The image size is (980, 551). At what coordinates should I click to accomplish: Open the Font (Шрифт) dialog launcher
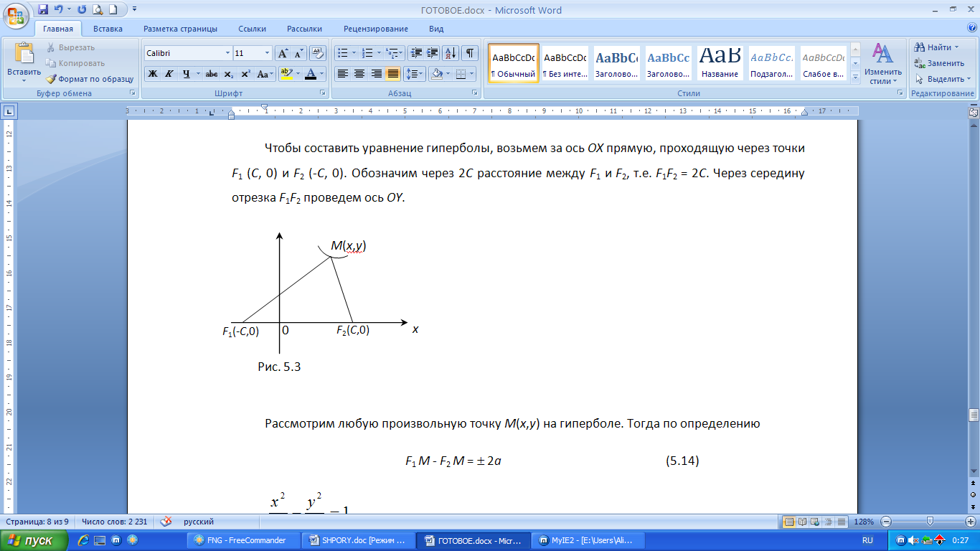[324, 93]
